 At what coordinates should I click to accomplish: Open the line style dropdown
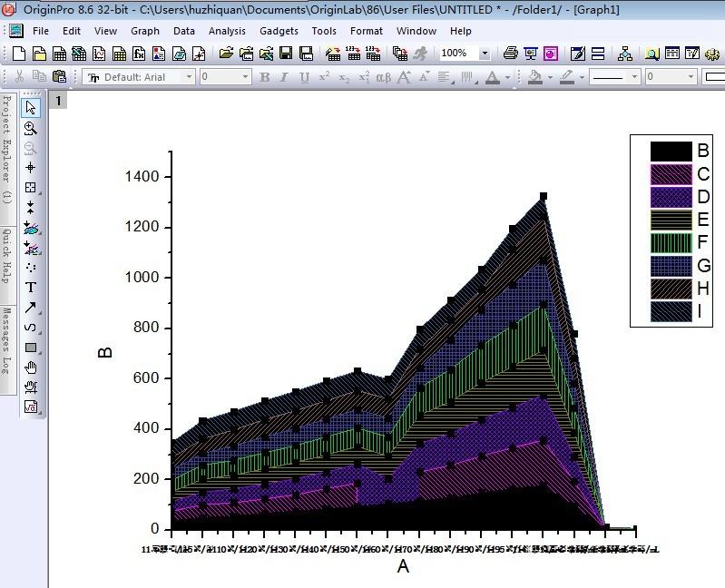[635, 77]
